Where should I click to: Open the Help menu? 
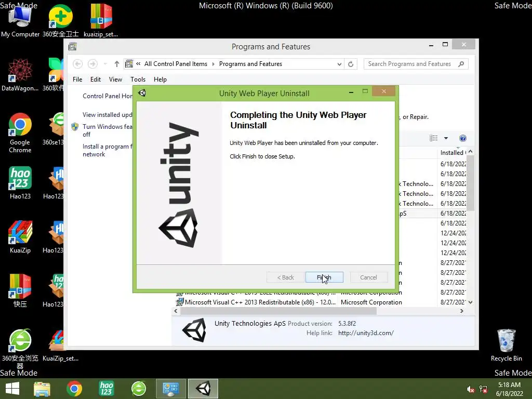[160, 79]
